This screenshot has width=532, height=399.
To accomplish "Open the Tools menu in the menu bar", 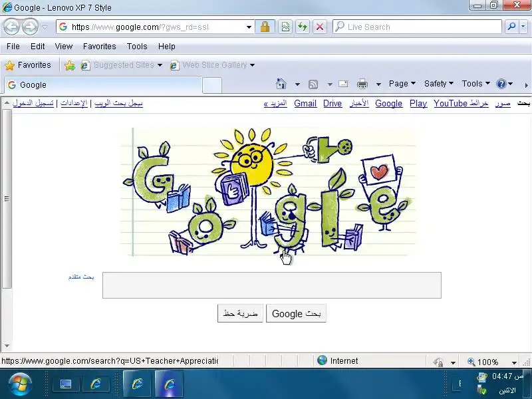I will tap(137, 47).
